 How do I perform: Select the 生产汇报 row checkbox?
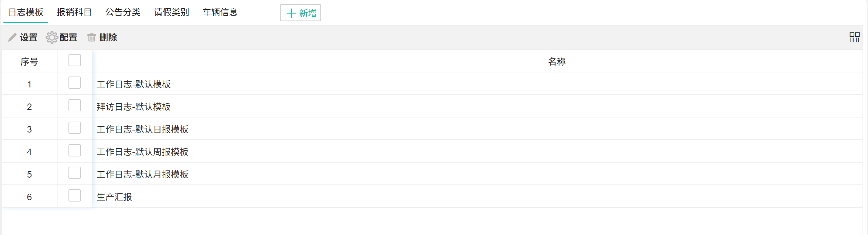point(74,196)
